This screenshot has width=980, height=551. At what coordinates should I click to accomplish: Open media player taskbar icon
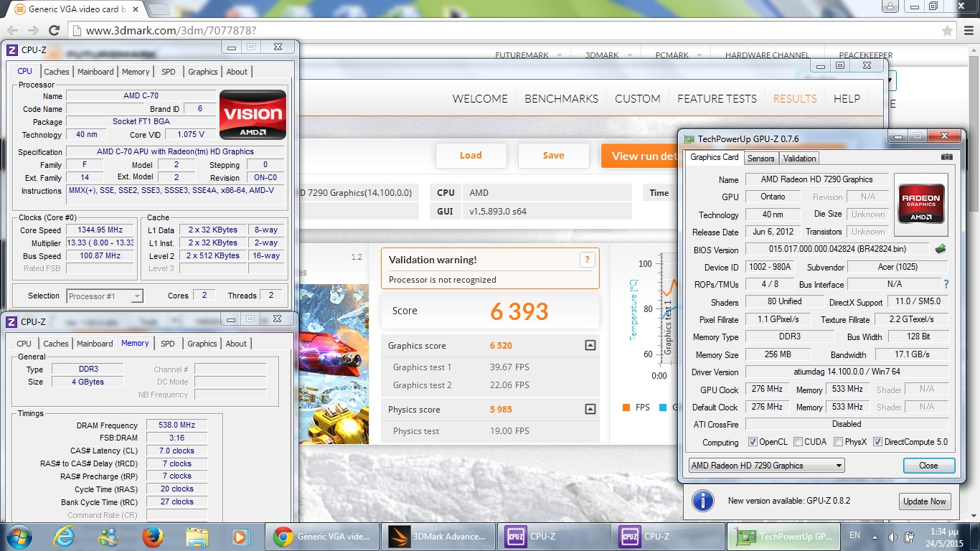[x=240, y=537]
